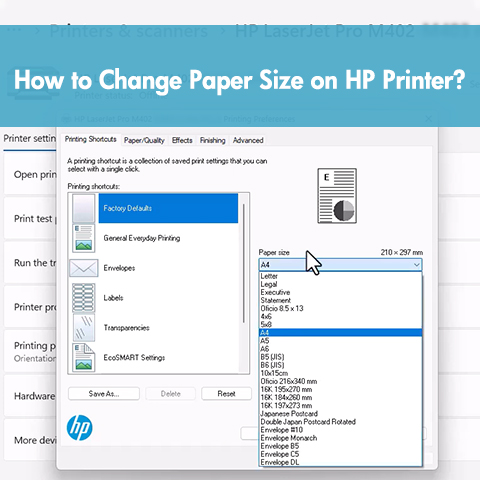
Task: Switch to the Paper/Quality tab
Action: coord(144,140)
